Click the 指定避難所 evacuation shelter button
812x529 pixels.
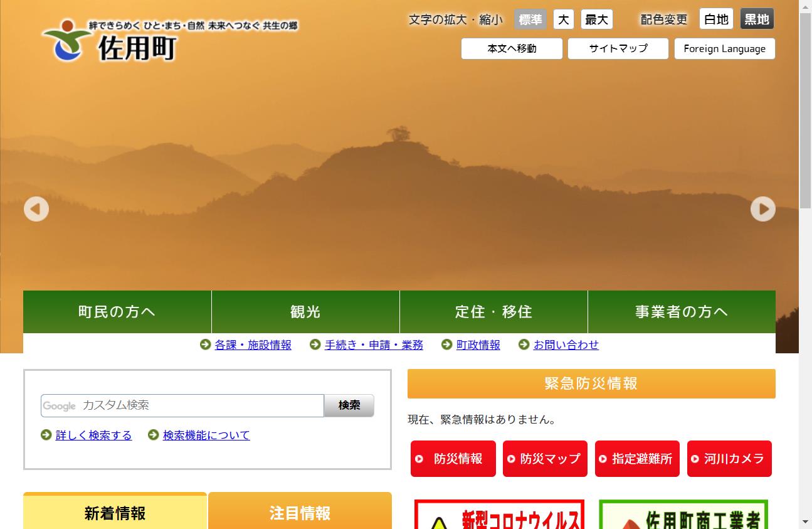[x=637, y=459]
